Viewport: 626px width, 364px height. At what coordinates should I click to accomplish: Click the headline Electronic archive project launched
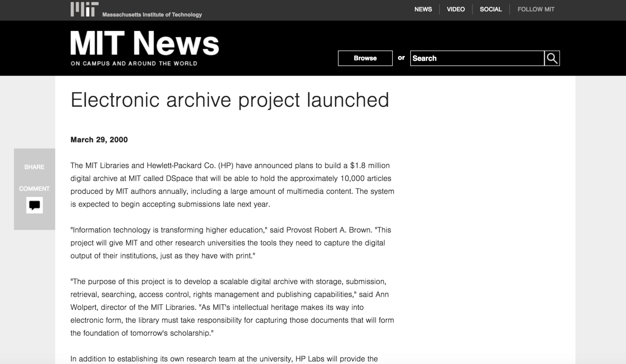[230, 100]
